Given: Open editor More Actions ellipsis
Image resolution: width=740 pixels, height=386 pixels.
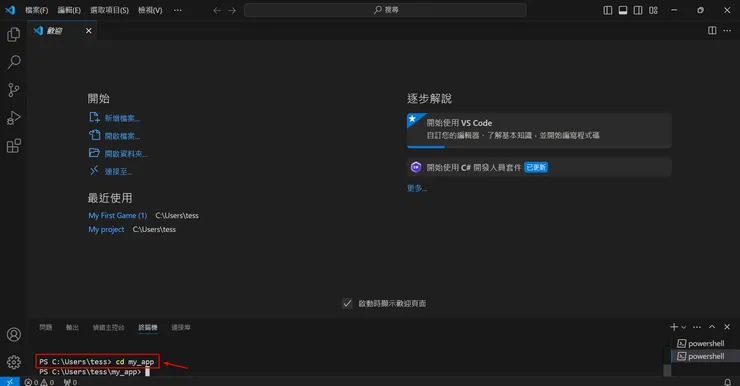Looking at the screenshot, I should click(727, 30).
